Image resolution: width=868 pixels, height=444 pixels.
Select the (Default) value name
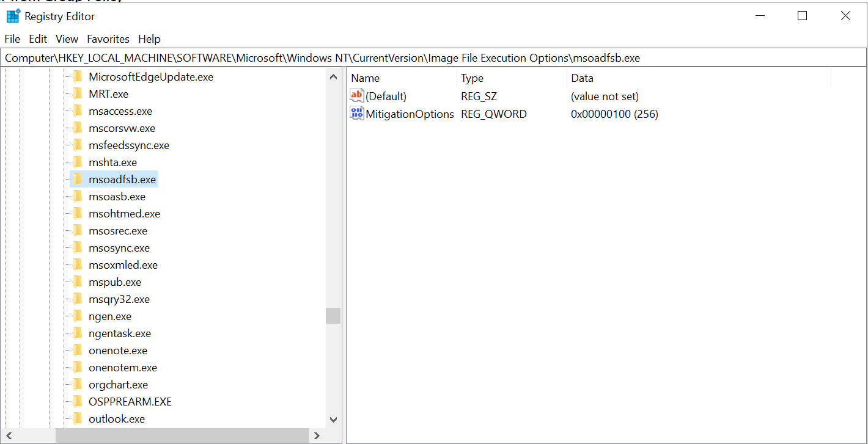(x=386, y=96)
